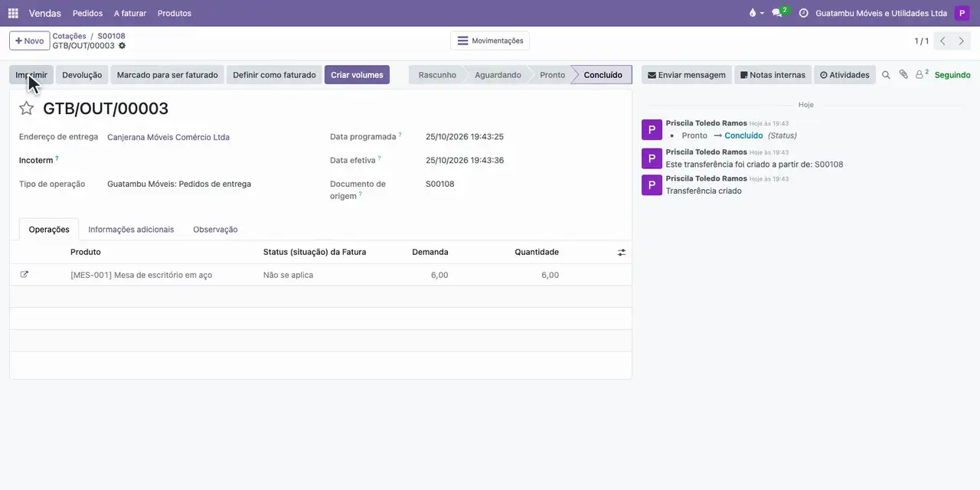Open the Movimentações smart button
Image resolution: width=980 pixels, height=490 pixels.
tap(490, 41)
